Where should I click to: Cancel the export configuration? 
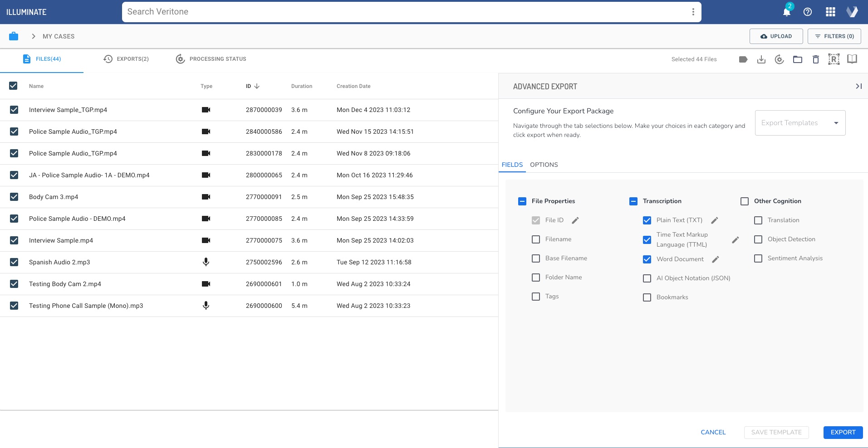click(713, 432)
